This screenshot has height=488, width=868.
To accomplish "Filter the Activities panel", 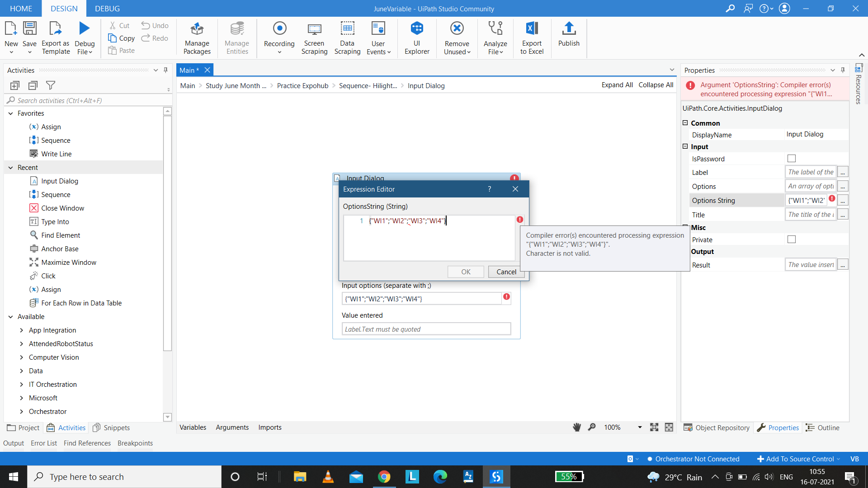I will point(51,85).
